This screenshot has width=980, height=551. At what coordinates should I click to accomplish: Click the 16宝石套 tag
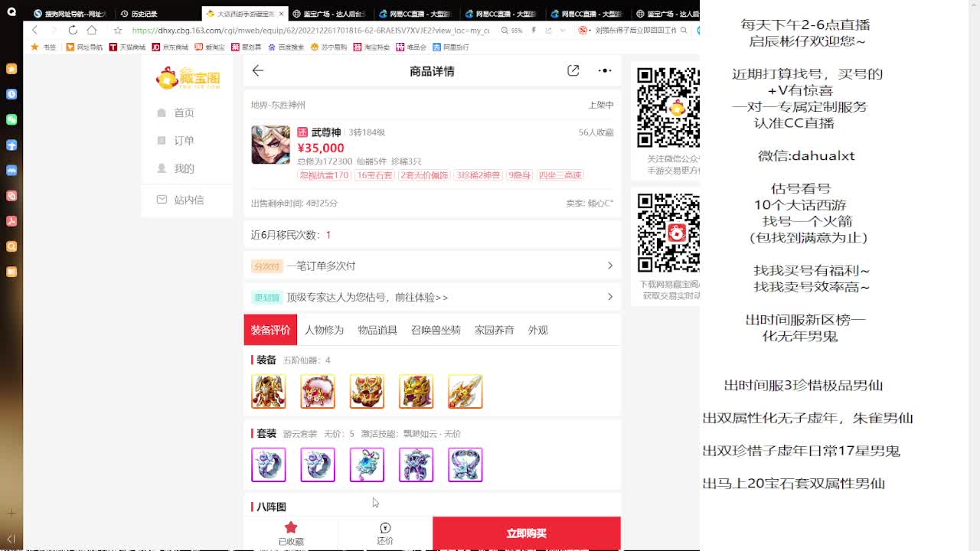coord(374,175)
